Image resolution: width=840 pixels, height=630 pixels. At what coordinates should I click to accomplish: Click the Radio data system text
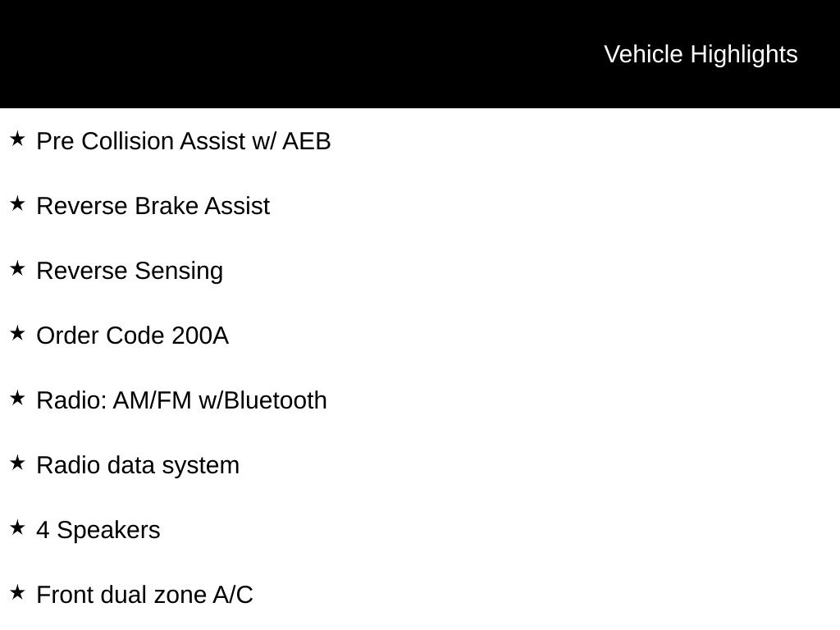(x=138, y=466)
